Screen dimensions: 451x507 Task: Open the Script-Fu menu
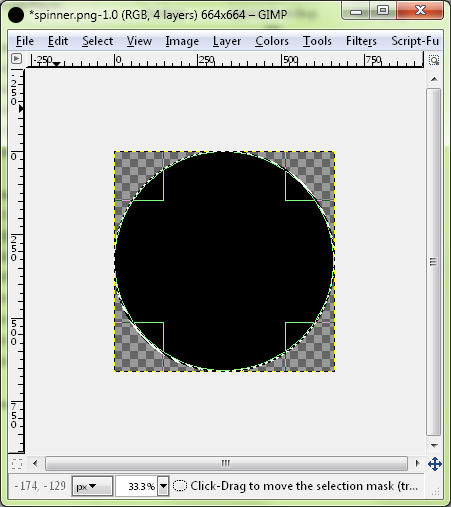click(415, 41)
